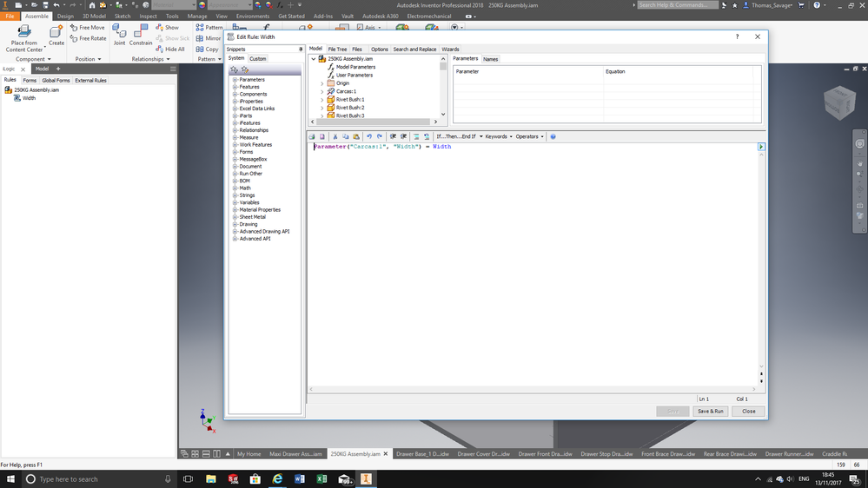Screen dimensions: 868x488
Task: Collapse 250KG Assembly.iam node in dialog tree
Action: point(314,59)
